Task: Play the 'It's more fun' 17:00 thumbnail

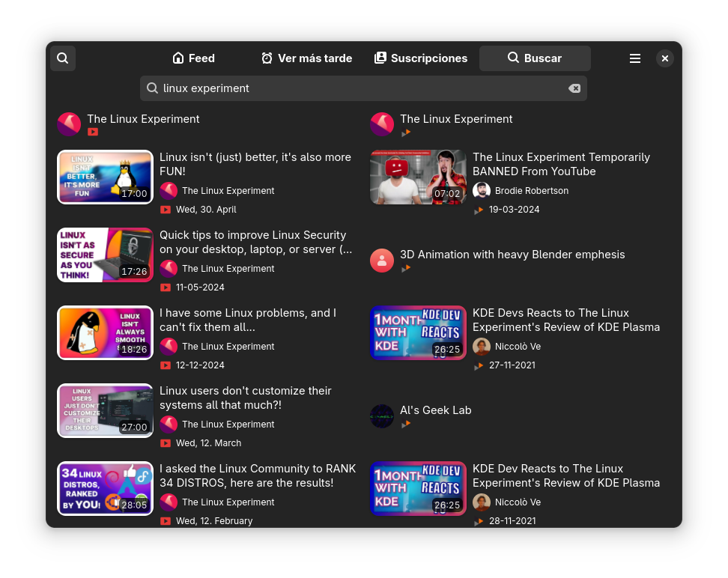Action: [105, 177]
